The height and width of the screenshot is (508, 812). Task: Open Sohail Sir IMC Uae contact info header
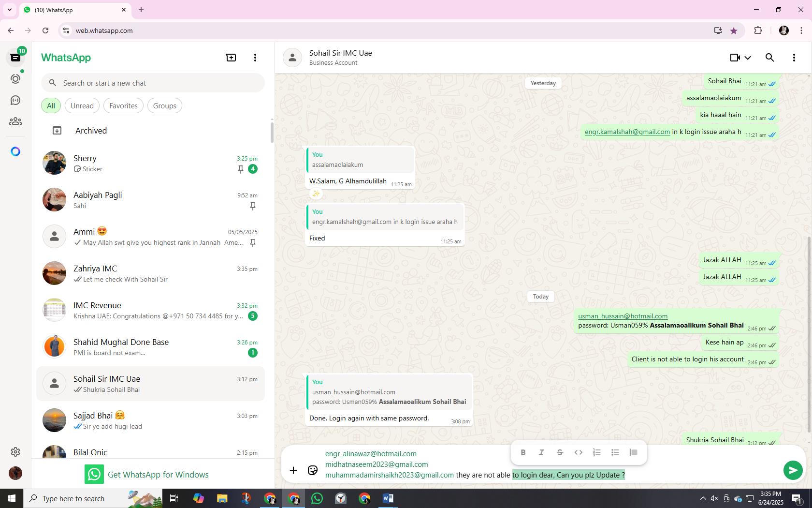pyautogui.click(x=340, y=57)
